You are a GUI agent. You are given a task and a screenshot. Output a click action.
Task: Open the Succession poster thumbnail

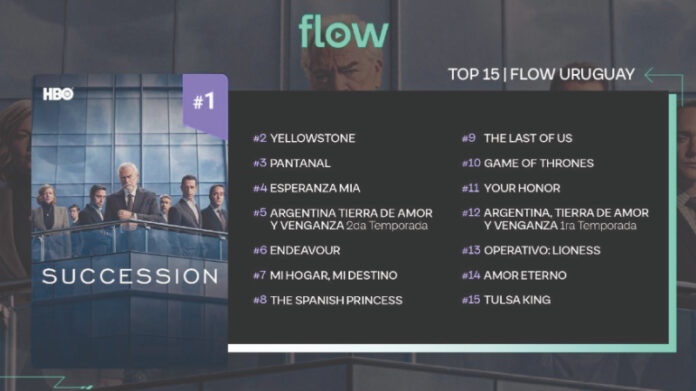130,220
